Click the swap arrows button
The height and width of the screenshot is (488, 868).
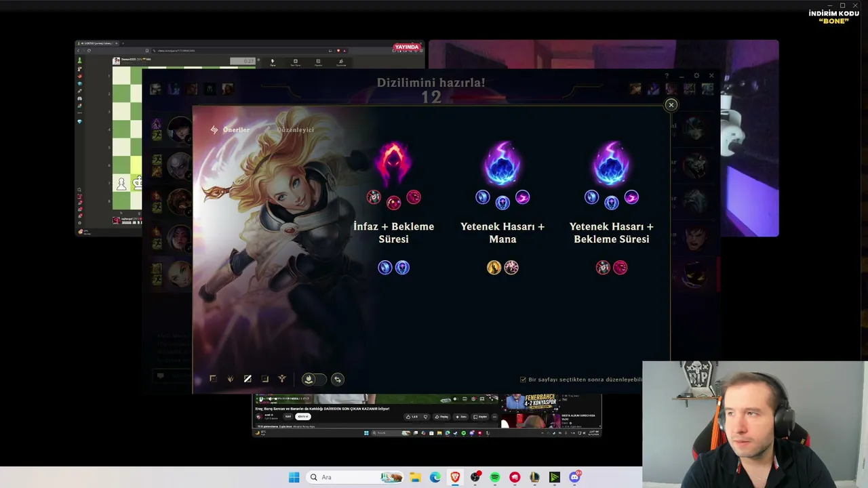338,380
